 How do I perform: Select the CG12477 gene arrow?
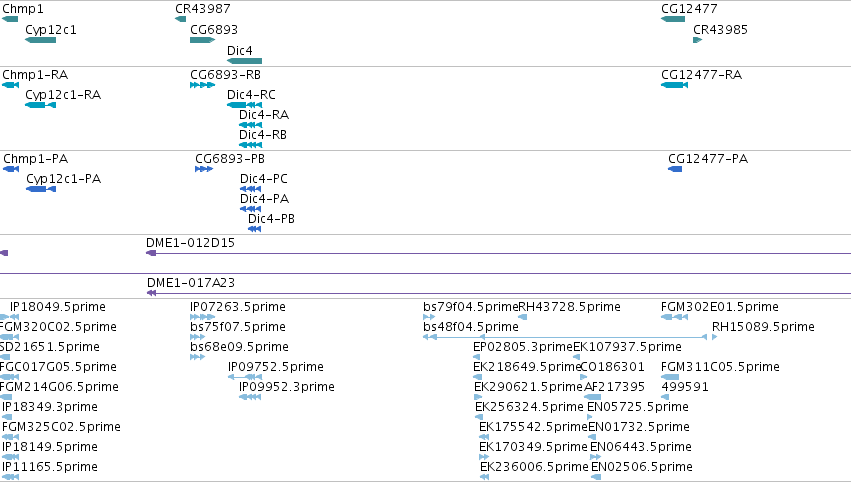pos(673,19)
